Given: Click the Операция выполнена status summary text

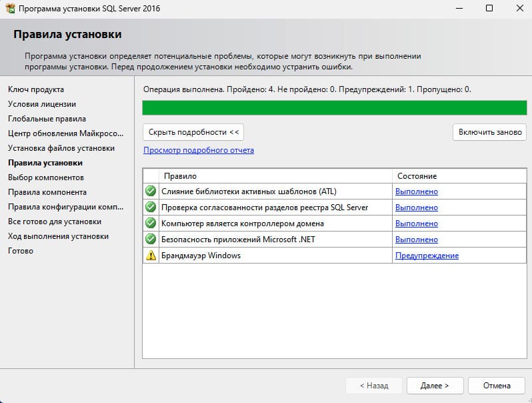Looking at the screenshot, I should tap(307, 89).
